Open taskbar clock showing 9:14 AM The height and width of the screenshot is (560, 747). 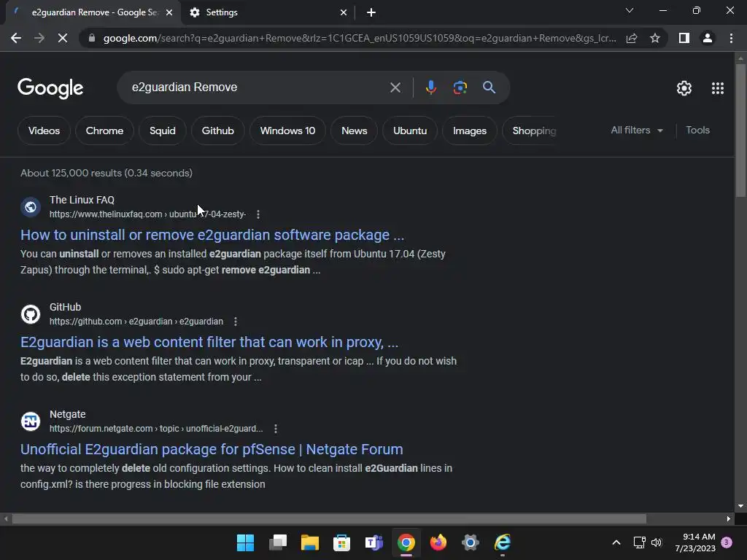[695, 542]
